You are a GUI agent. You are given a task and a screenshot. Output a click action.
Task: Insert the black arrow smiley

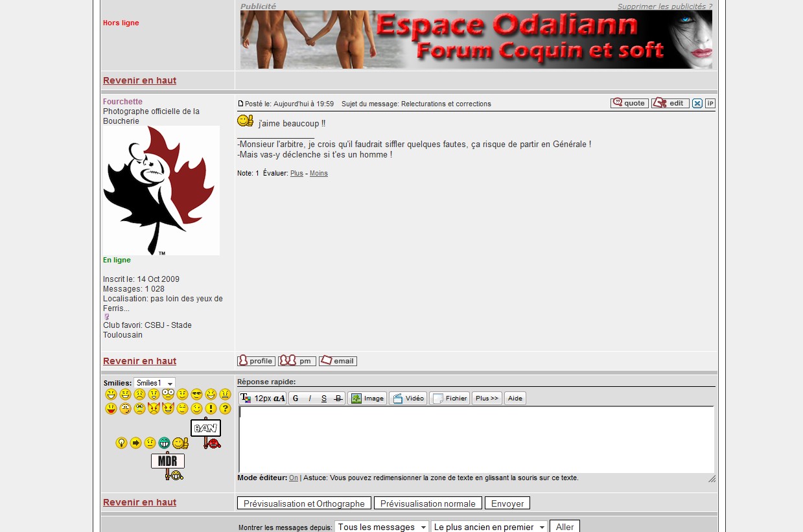click(x=135, y=443)
